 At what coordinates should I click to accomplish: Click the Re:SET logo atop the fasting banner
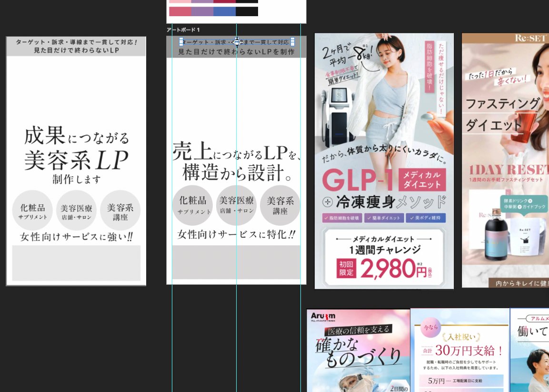click(531, 38)
